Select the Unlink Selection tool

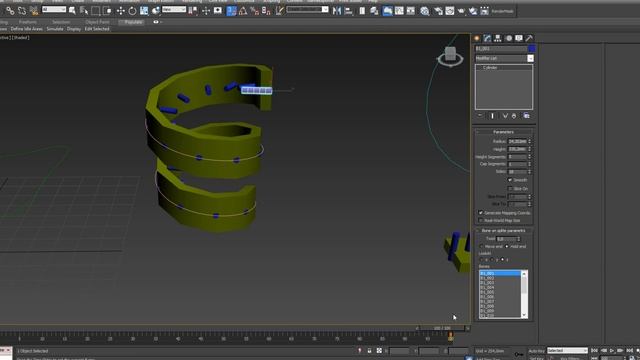tap(22, 11)
